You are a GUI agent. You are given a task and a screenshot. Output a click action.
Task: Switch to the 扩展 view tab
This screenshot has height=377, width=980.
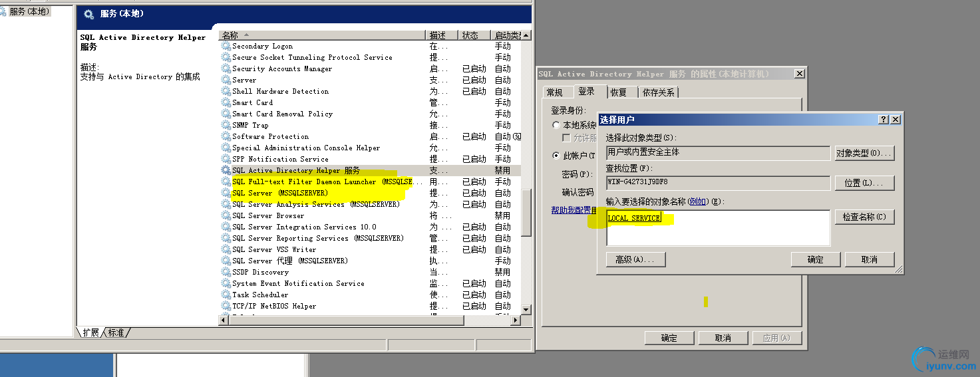(91, 332)
